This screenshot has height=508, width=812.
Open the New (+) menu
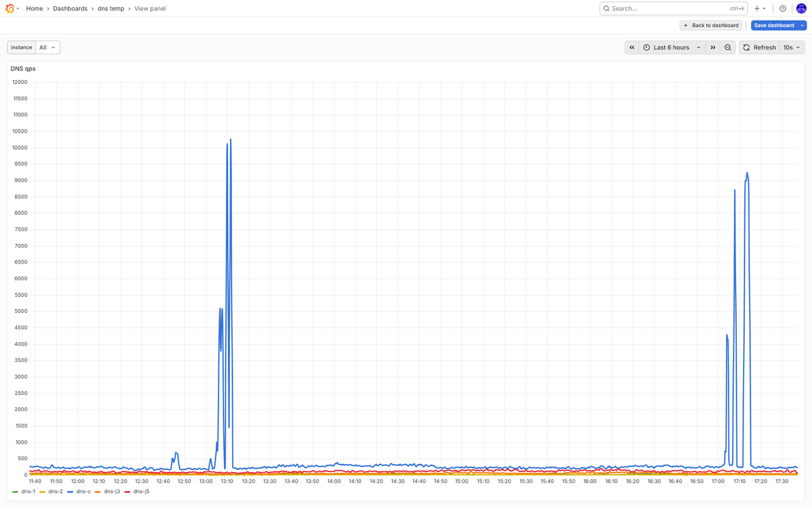coord(760,8)
